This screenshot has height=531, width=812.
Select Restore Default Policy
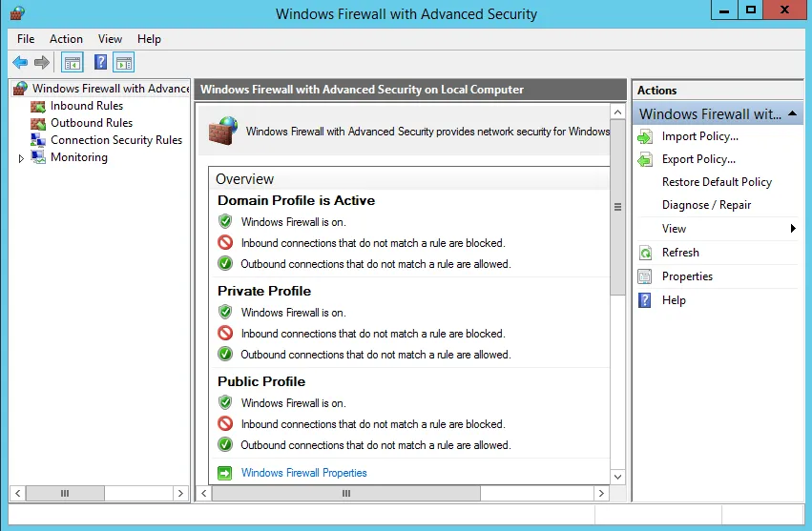pyautogui.click(x=717, y=182)
